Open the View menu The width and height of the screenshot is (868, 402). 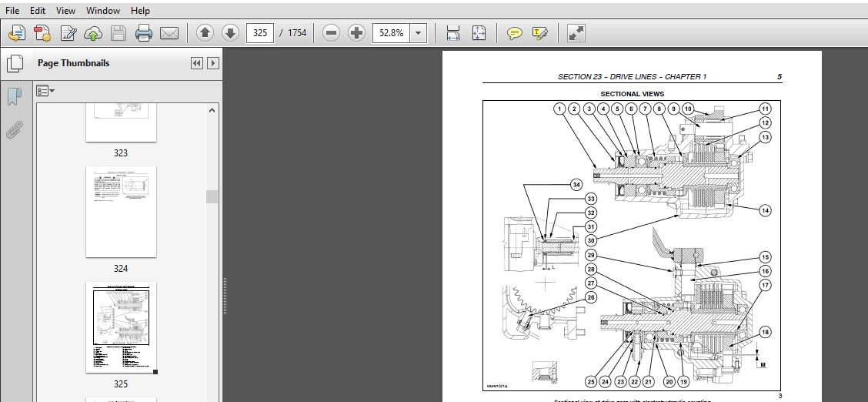[66, 11]
